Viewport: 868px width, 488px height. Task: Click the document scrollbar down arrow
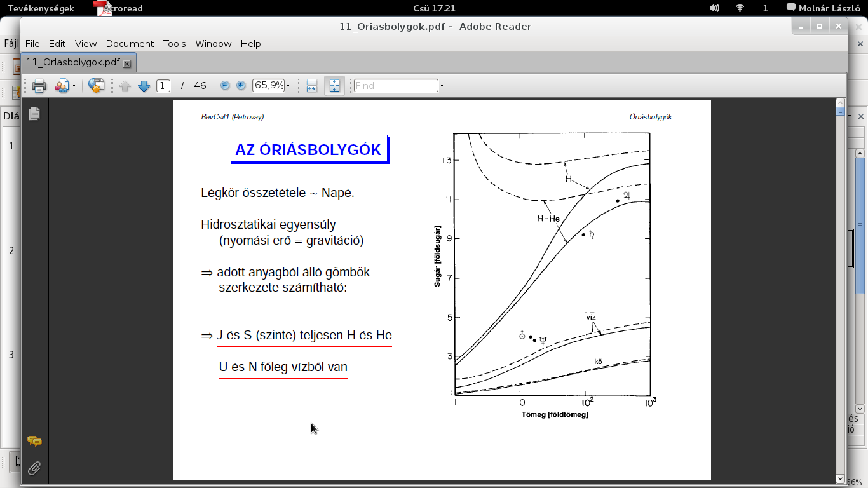(841, 478)
